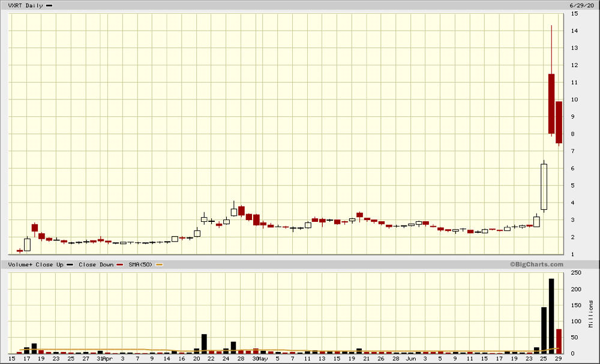Click the 200 volume axis value
600x364 pixels.
(576, 289)
